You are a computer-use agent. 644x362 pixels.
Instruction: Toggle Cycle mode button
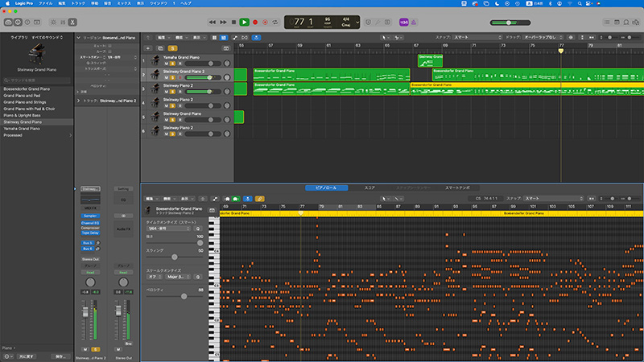[x=275, y=23]
